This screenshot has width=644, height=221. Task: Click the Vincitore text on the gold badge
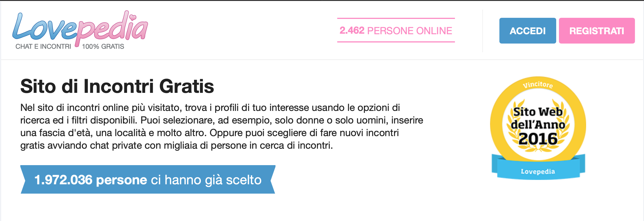(538, 85)
